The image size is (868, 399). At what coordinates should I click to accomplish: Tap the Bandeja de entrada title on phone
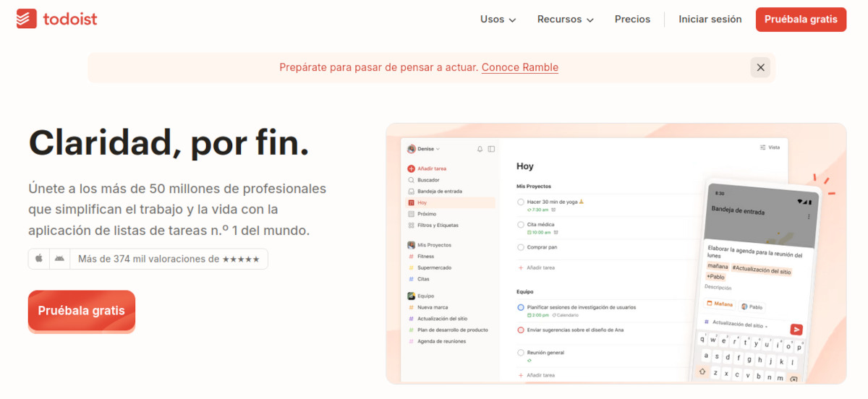[x=738, y=210]
